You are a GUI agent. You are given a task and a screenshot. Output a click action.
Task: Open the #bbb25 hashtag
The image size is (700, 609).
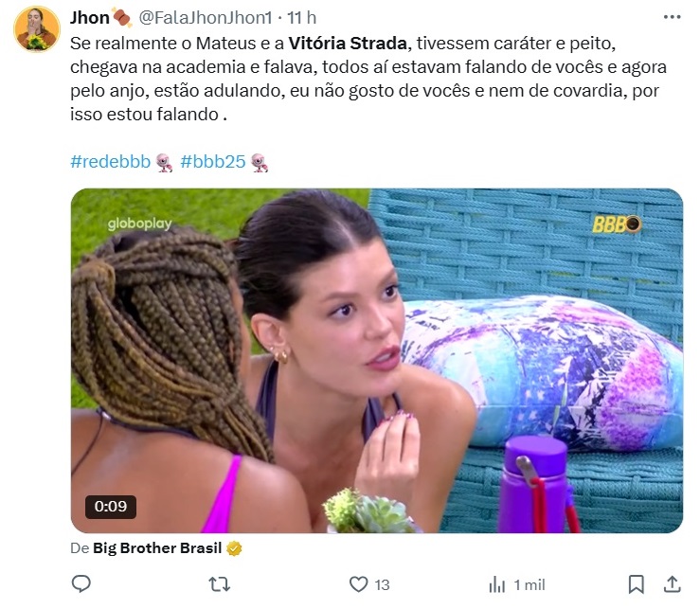(213, 162)
